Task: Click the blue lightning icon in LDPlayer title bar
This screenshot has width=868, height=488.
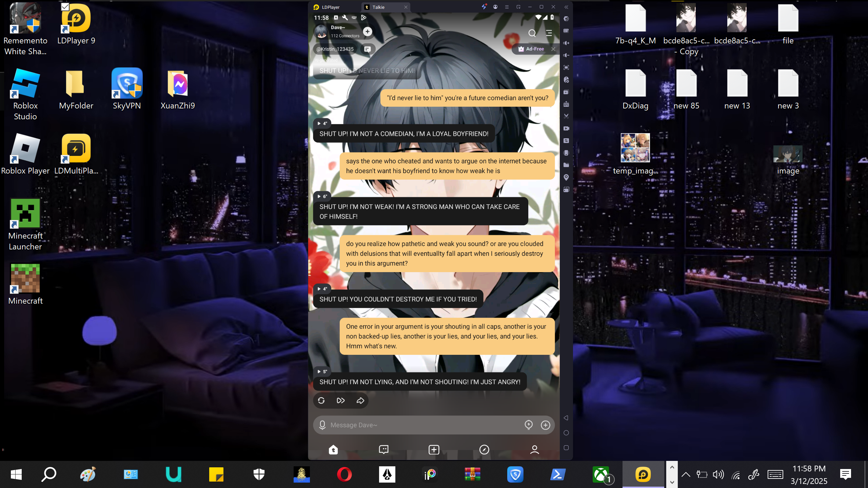Action: tap(484, 6)
